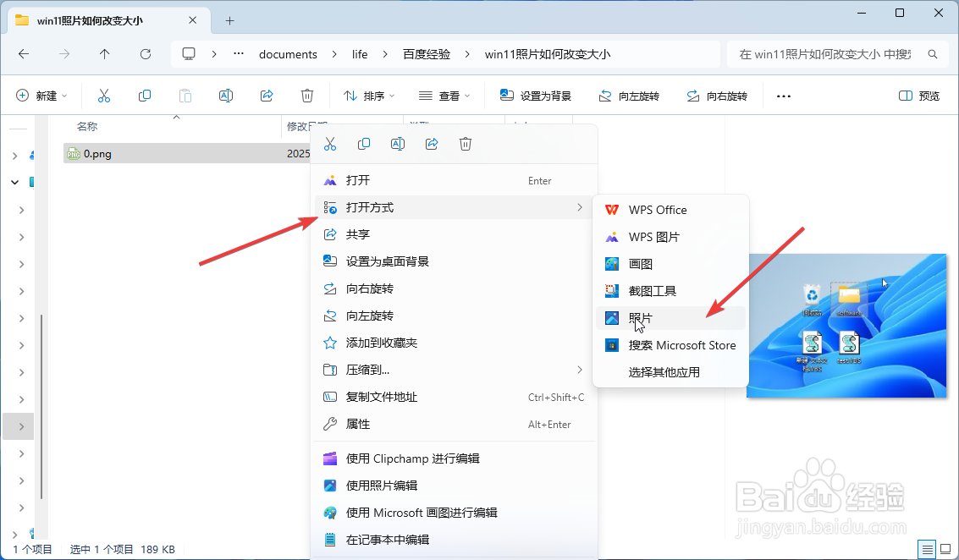Viewport: 959px width, 560px height.
Task: Open the 排序 sort dropdown
Action: point(368,95)
